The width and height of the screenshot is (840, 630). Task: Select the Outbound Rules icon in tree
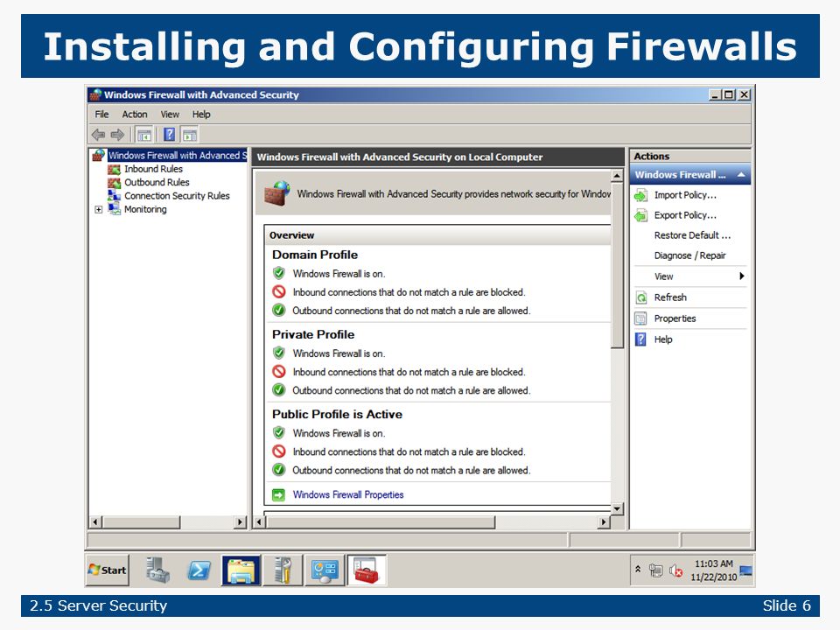(x=114, y=183)
